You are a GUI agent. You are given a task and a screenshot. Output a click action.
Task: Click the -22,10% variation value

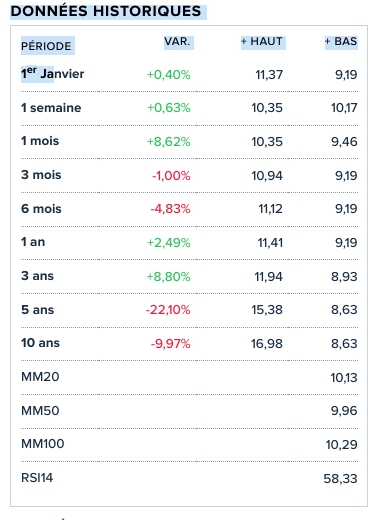click(x=168, y=310)
